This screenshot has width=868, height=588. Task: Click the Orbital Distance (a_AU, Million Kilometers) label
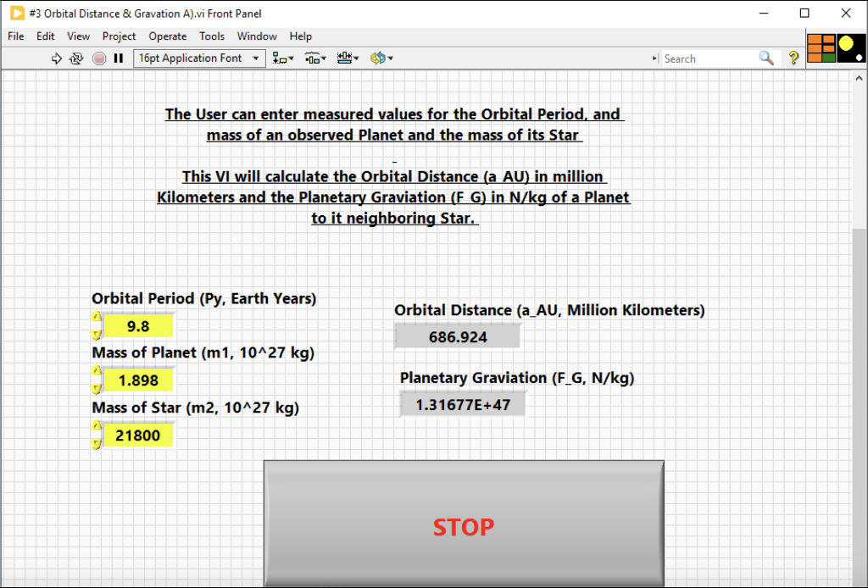pos(549,310)
